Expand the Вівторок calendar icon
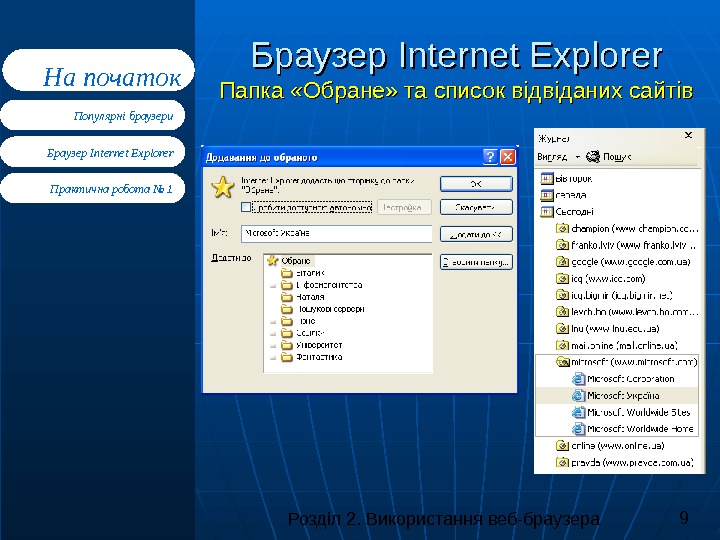720x540 pixels. pyautogui.click(x=547, y=178)
